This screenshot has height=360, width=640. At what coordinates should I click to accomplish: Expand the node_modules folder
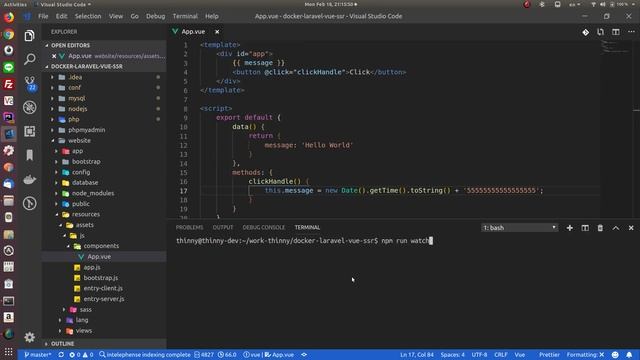coord(93,193)
